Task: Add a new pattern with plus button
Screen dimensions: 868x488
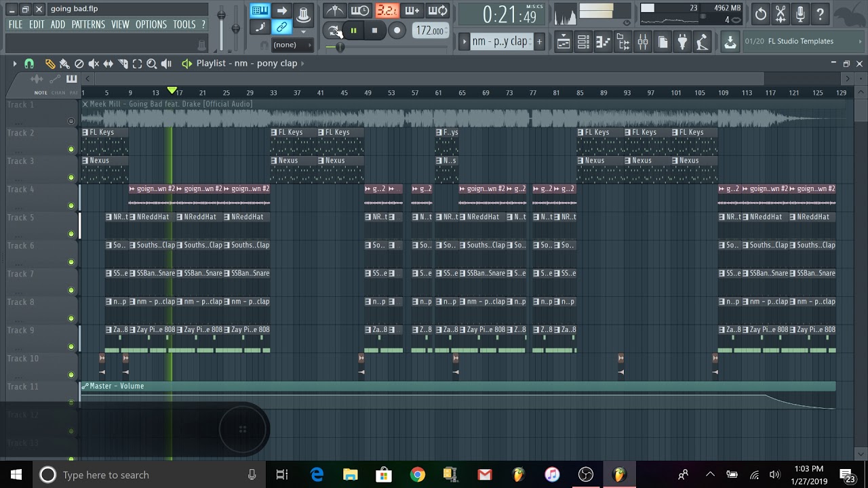Action: [x=539, y=41]
